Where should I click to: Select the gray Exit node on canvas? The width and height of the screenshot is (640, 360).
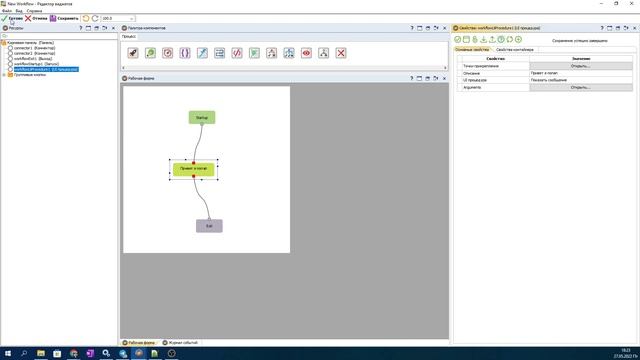(x=209, y=226)
